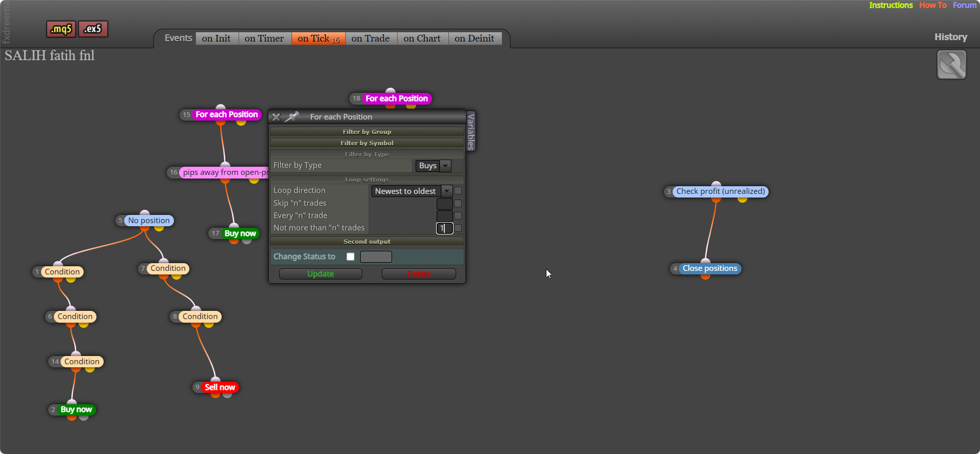Image resolution: width=980 pixels, height=454 pixels.
Task: Select block 16 pips away from open-price
Action: pyautogui.click(x=224, y=172)
